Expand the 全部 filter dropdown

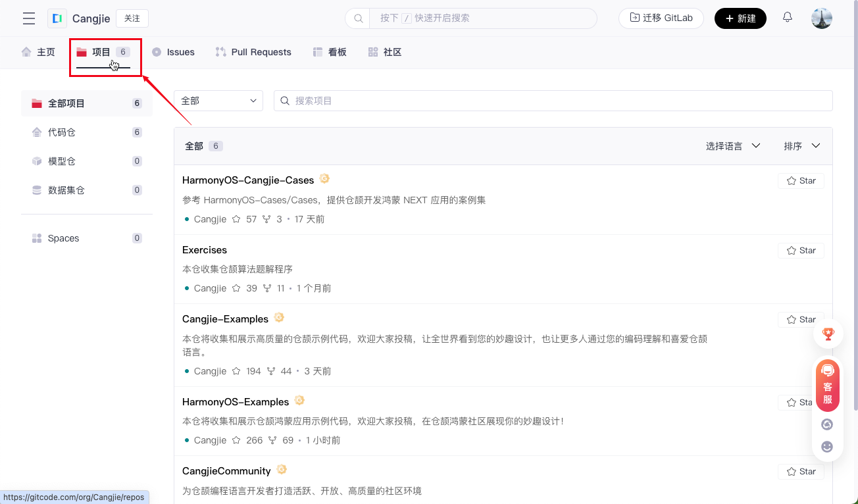[x=218, y=101]
